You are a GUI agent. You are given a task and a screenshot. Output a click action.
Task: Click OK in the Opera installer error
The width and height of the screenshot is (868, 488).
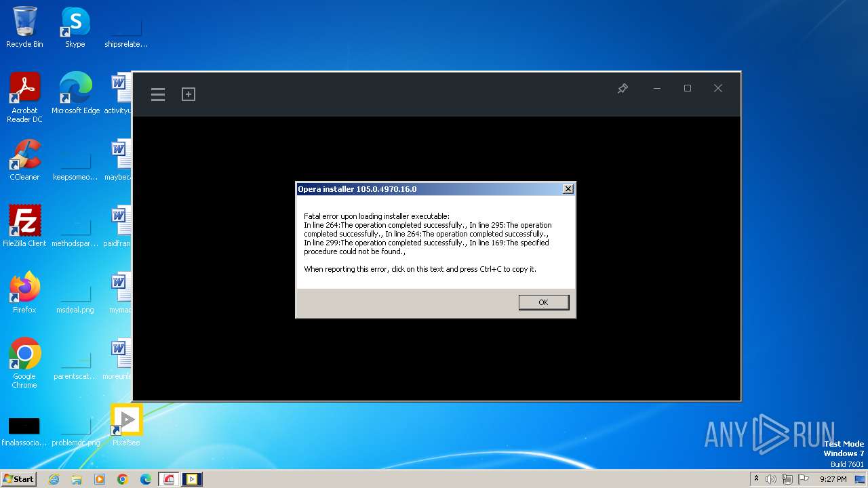(x=543, y=302)
